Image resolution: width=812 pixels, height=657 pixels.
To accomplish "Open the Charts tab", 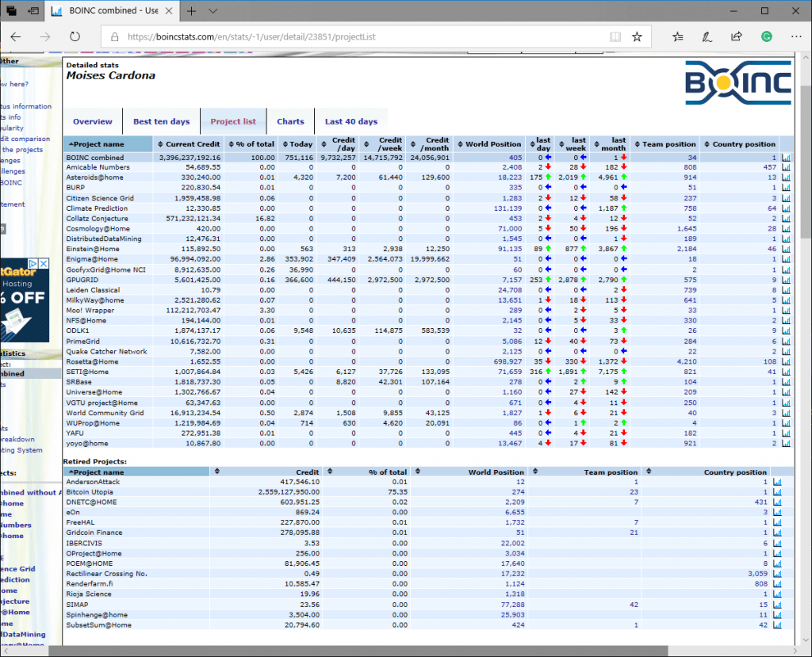I will coord(290,122).
